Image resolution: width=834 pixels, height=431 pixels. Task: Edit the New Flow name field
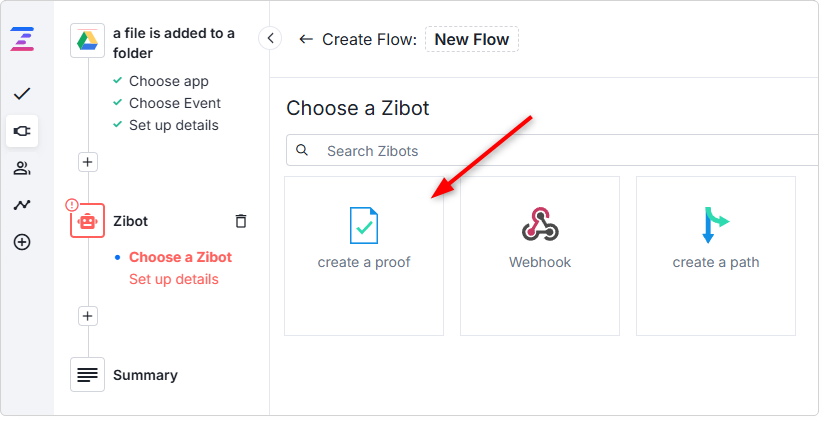472,39
